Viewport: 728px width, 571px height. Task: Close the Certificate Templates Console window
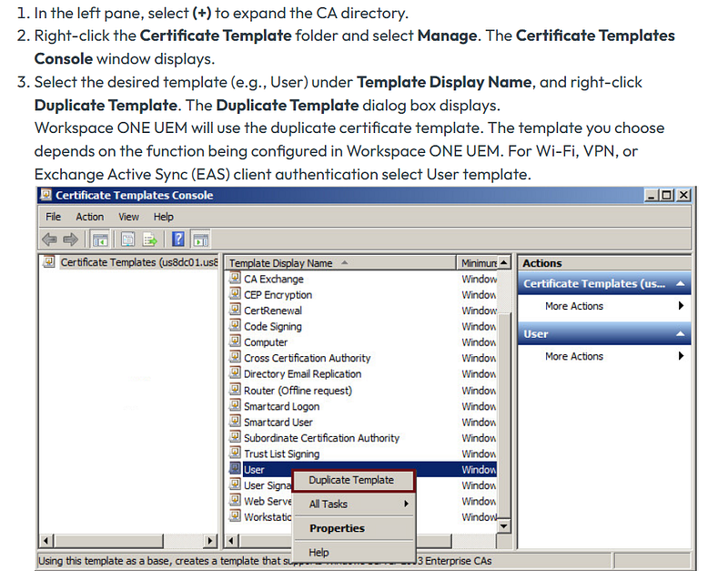pos(683,195)
